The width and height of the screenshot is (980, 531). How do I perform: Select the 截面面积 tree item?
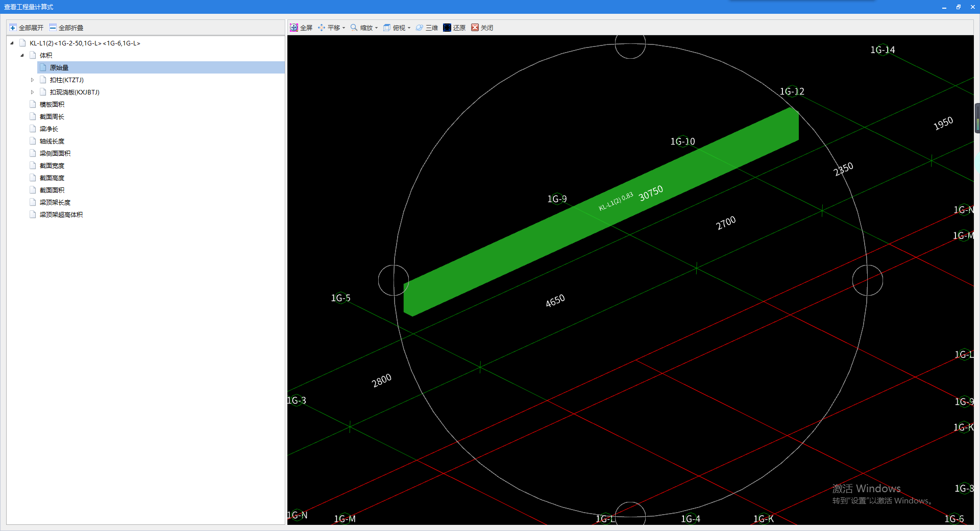coord(52,190)
